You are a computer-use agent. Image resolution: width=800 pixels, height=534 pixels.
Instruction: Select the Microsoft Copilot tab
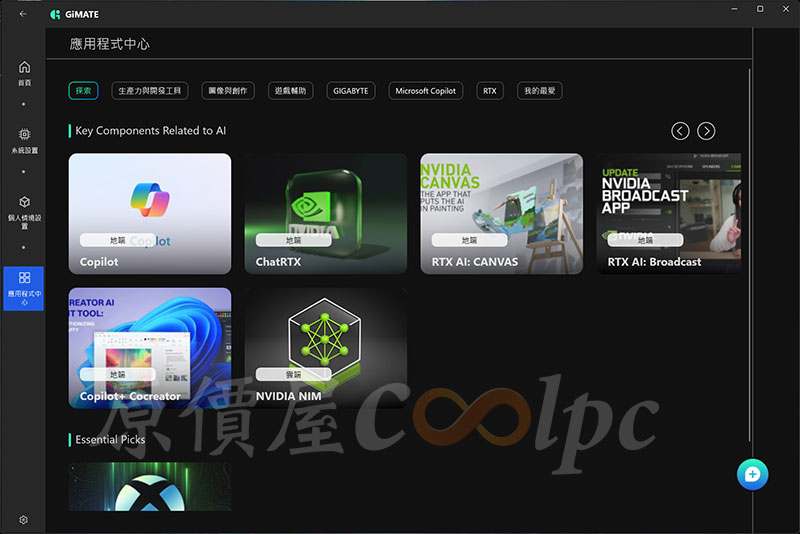pyautogui.click(x=426, y=91)
